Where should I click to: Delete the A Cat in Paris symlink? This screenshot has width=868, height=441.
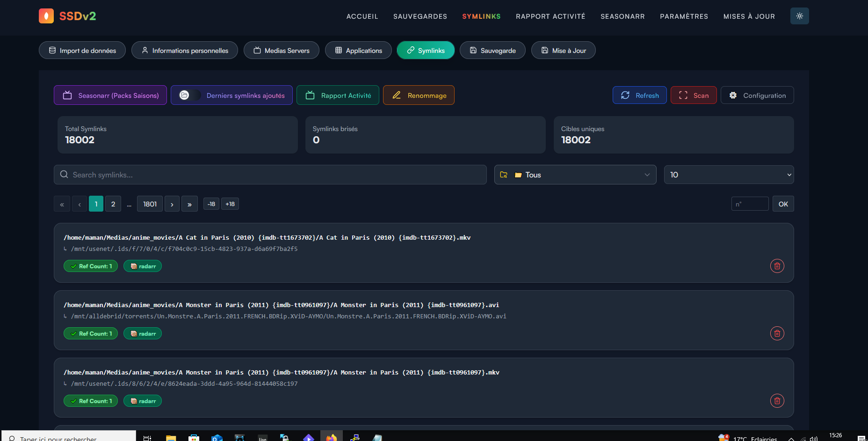[x=777, y=266]
